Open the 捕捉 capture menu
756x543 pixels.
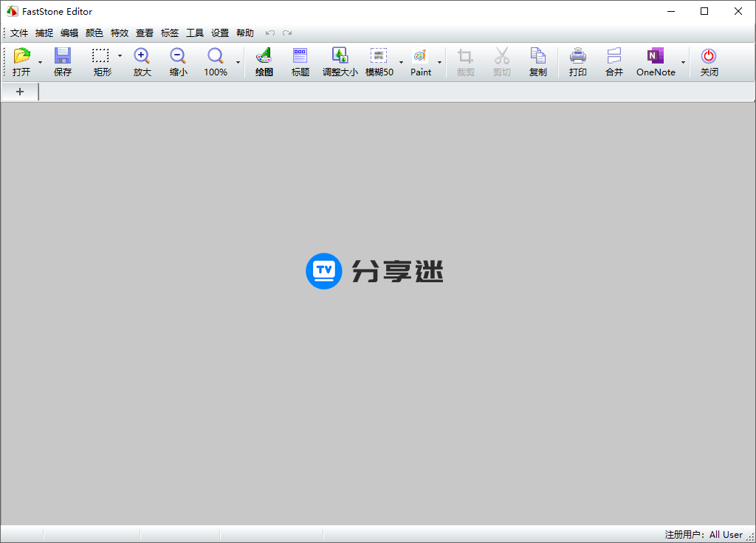(x=44, y=33)
